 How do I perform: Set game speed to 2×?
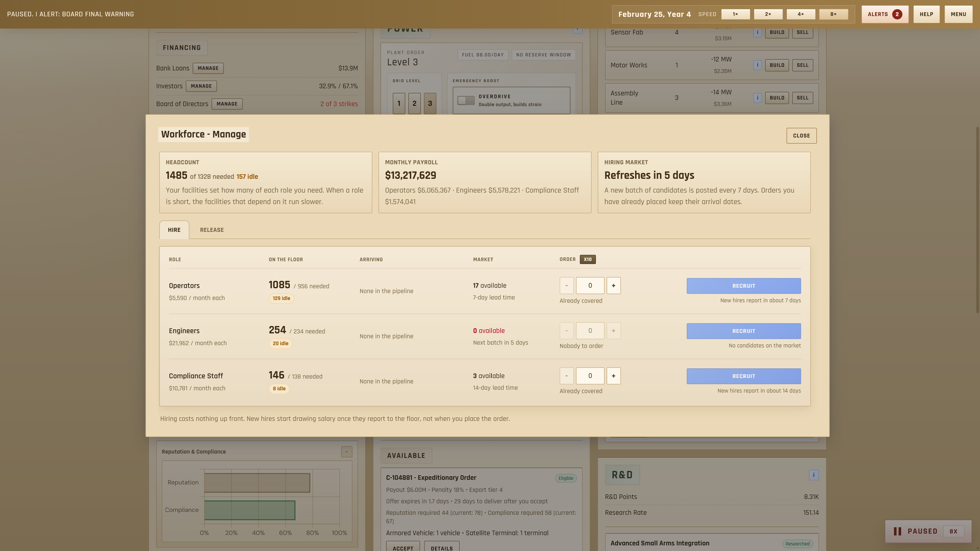[768, 14]
